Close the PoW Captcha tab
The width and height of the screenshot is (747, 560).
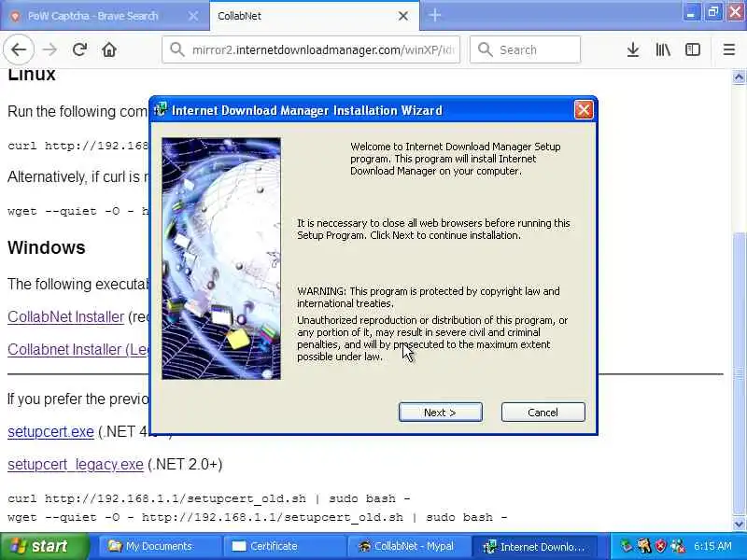click(x=193, y=16)
